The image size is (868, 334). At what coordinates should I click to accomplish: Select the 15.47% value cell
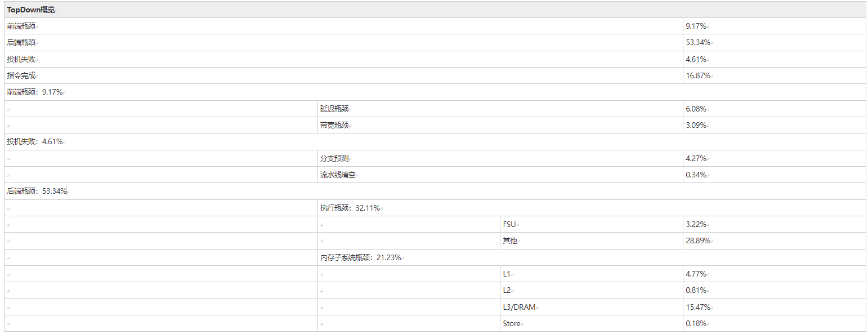[697, 308]
